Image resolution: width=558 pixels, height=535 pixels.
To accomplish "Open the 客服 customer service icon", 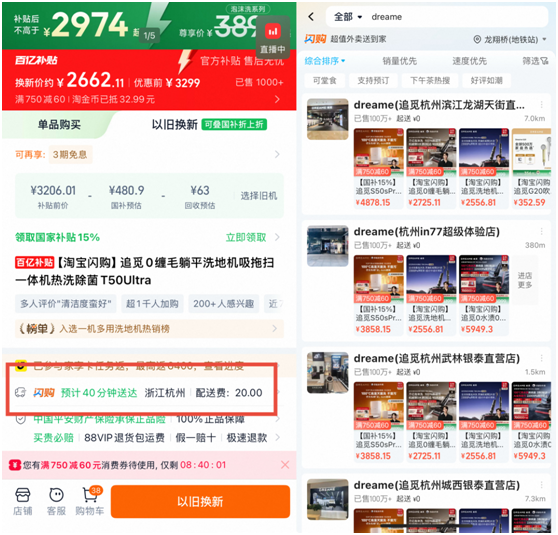I will click(x=56, y=501).
